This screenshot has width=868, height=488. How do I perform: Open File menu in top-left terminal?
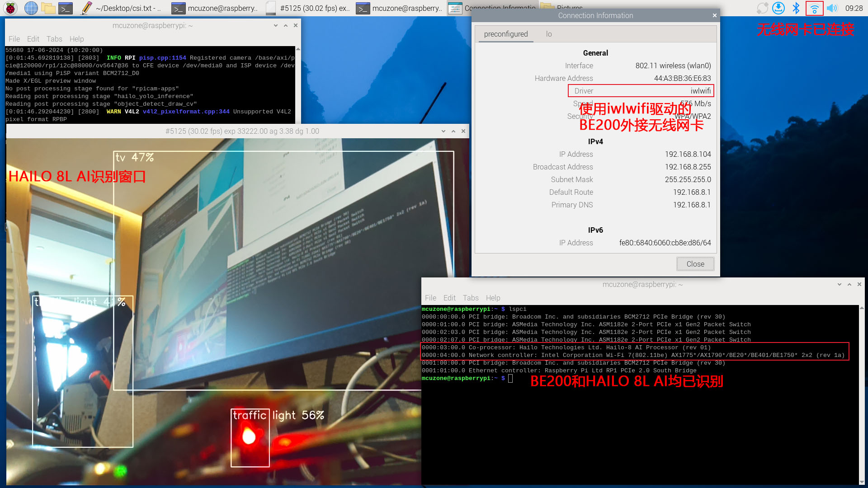point(14,39)
